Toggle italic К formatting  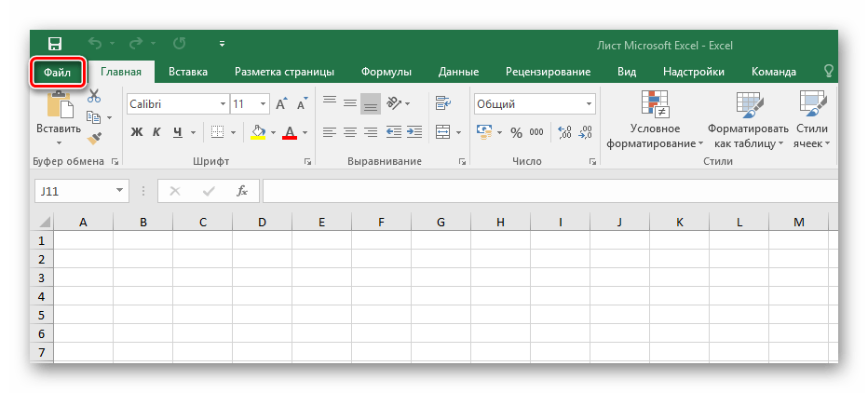tap(156, 132)
